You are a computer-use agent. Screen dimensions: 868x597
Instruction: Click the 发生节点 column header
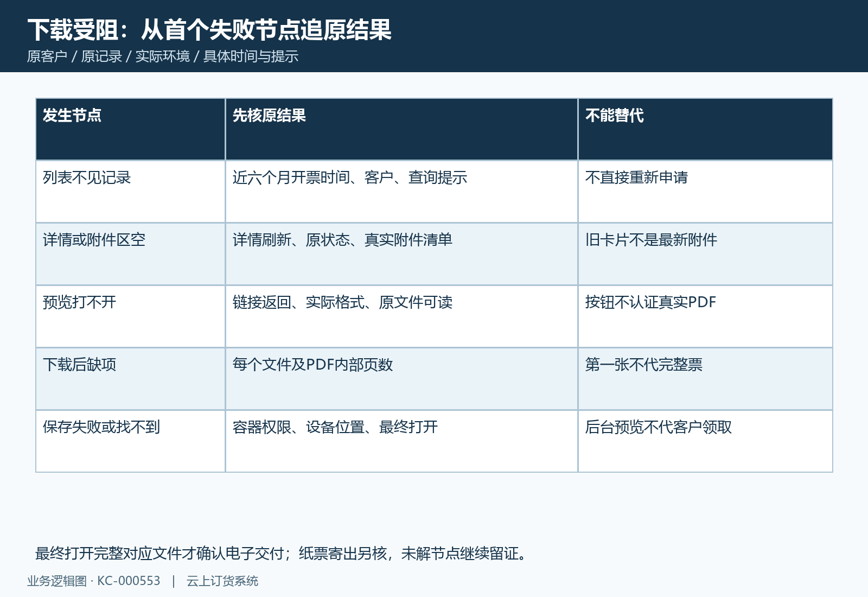point(130,129)
